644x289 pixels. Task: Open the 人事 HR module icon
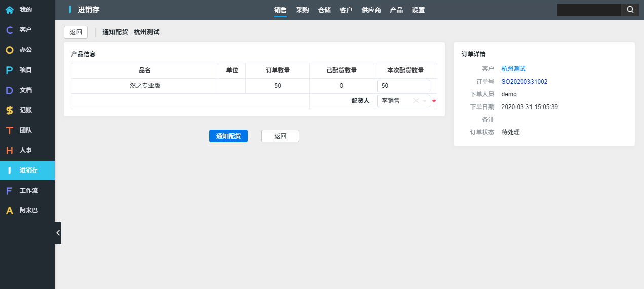9,150
